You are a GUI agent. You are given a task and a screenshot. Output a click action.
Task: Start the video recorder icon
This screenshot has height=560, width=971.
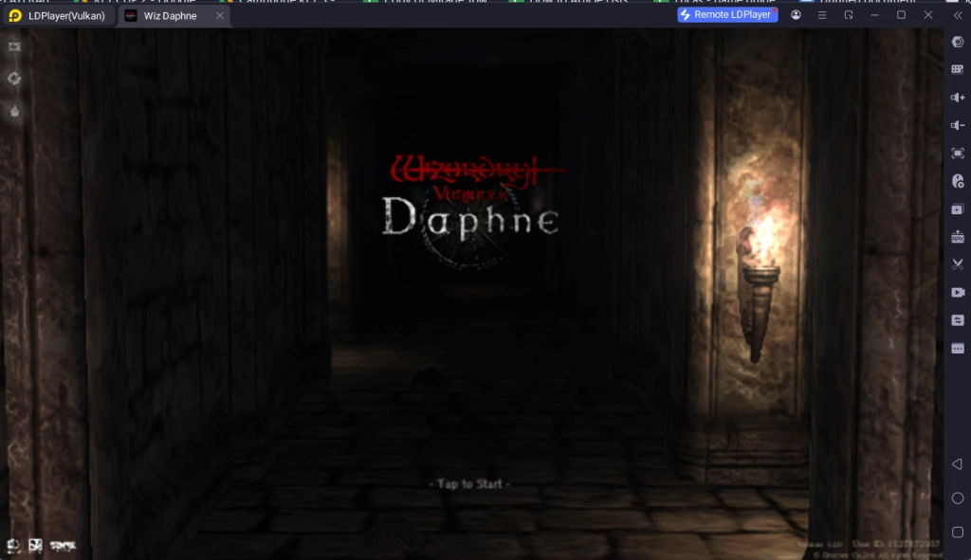pos(958,292)
